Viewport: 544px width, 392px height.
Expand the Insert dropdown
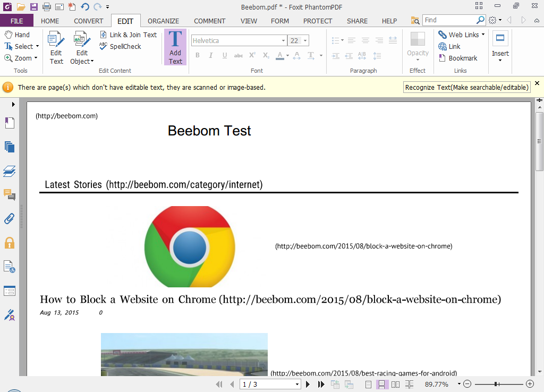click(500, 61)
